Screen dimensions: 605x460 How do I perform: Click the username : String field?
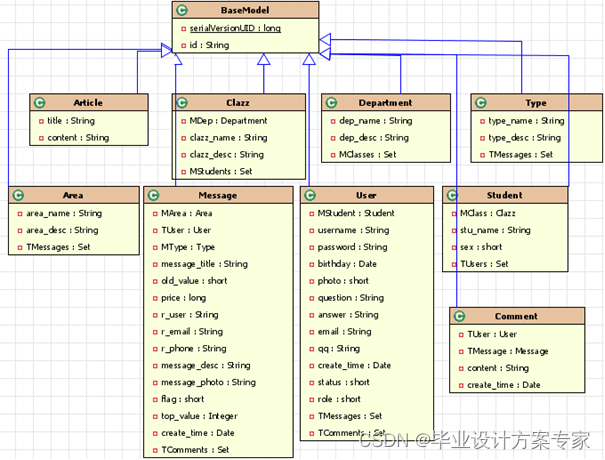(x=353, y=230)
